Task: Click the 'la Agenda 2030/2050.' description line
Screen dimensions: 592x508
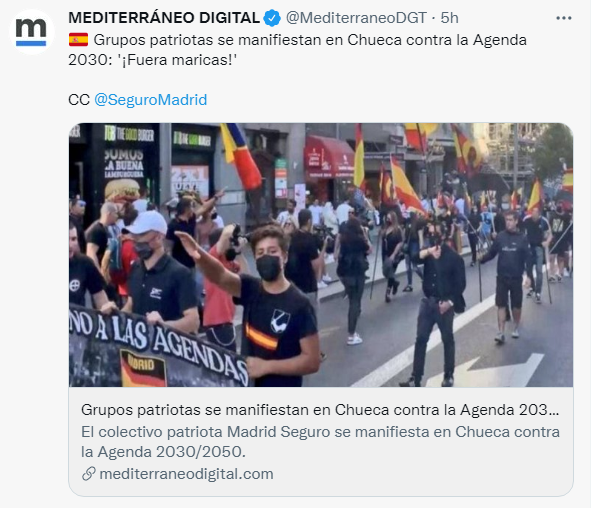Action: 163,452
